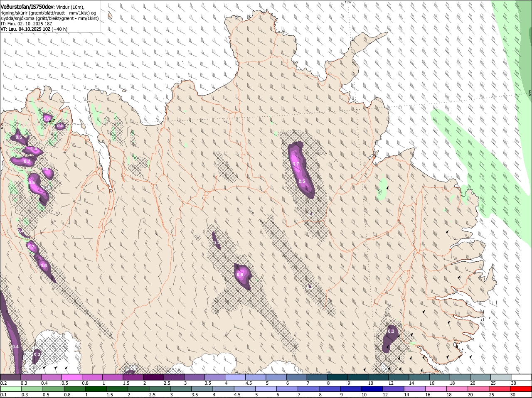Pick the light lavender 4–4.5 swatch on the purple scale
The height and width of the screenshot is (398, 532).
tap(235, 377)
